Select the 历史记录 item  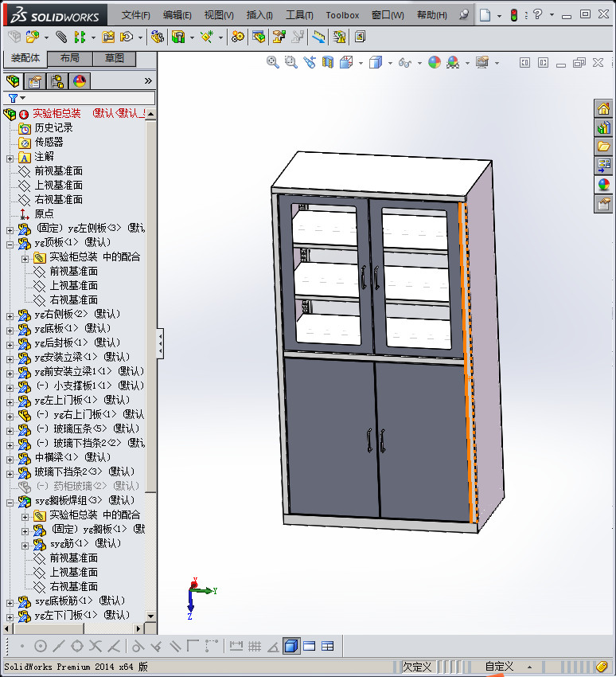[x=53, y=127]
